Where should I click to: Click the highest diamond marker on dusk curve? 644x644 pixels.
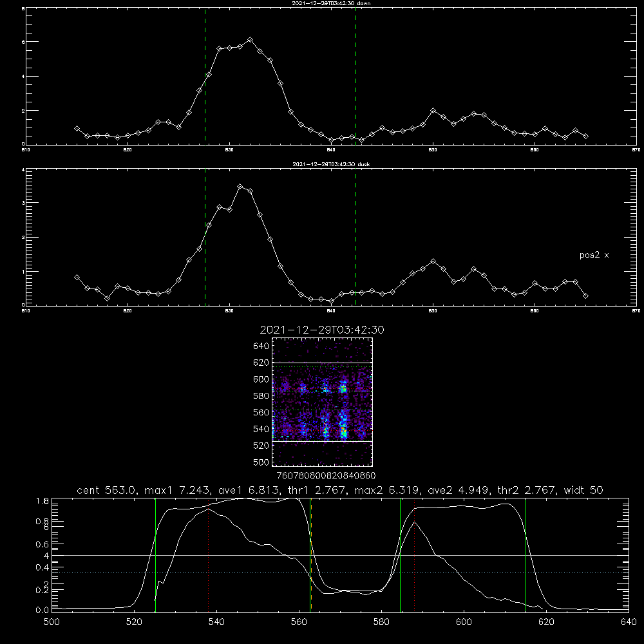[x=240, y=187]
